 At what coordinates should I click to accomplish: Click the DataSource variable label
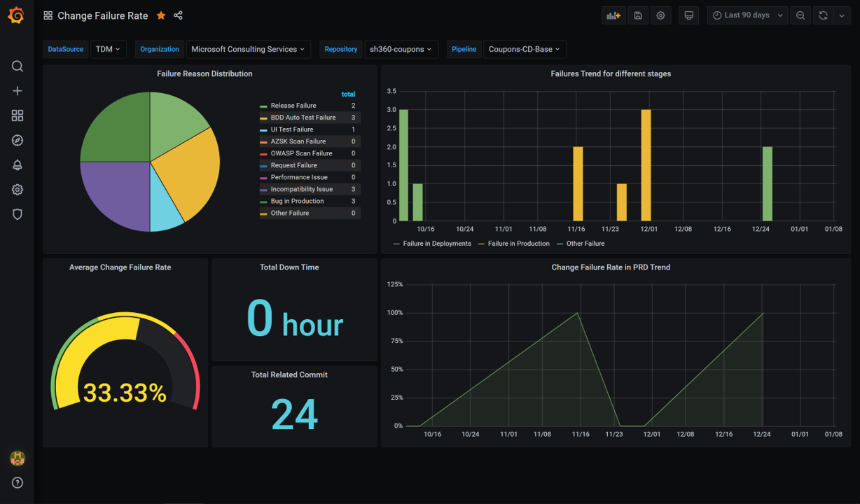tap(66, 49)
